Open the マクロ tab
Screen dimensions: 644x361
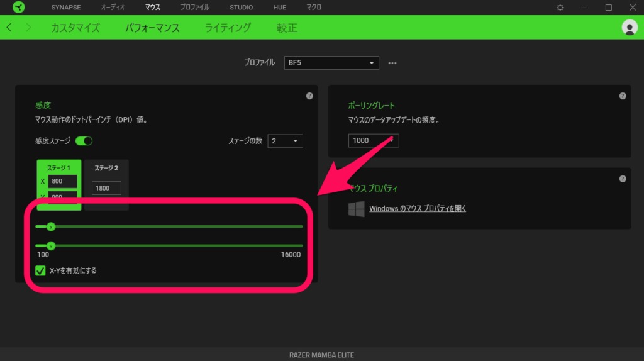314,8
